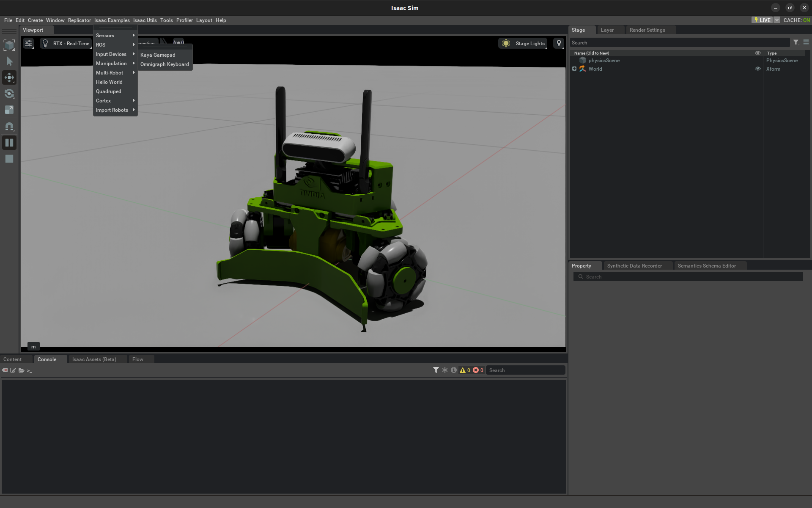The width and height of the screenshot is (812, 508).
Task: Click the 'm' units indicator in viewport
Action: point(33,347)
